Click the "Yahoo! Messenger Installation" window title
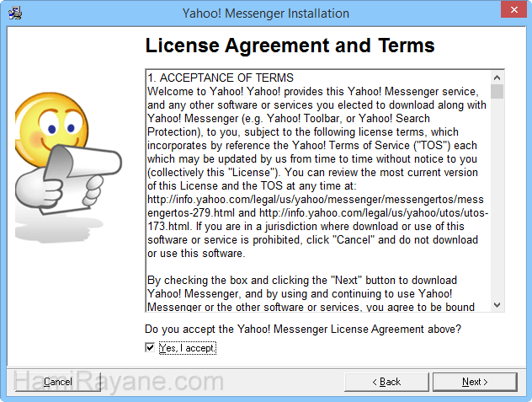The image size is (532, 402). tap(266, 13)
